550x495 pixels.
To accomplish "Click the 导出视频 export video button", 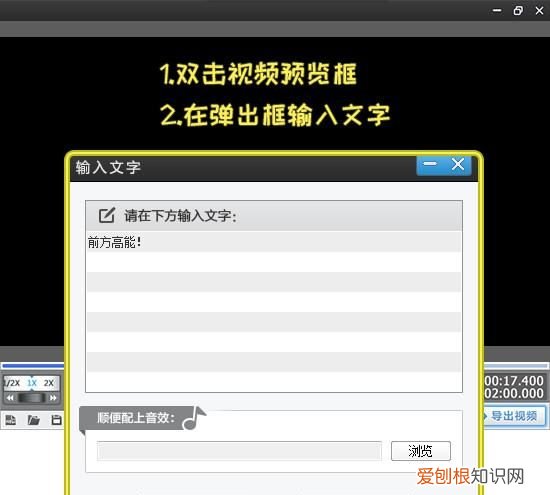I will (x=515, y=416).
